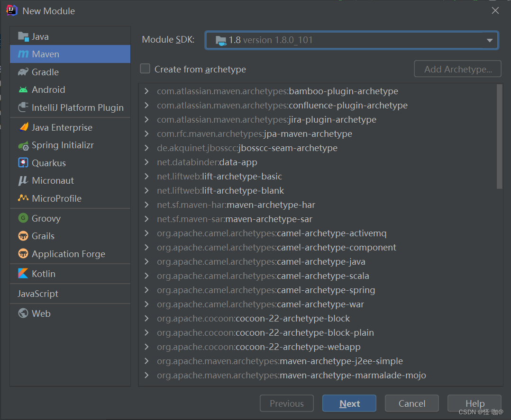
Task: Click the IntelliJ Platform Plugin icon
Action: [x=23, y=107]
